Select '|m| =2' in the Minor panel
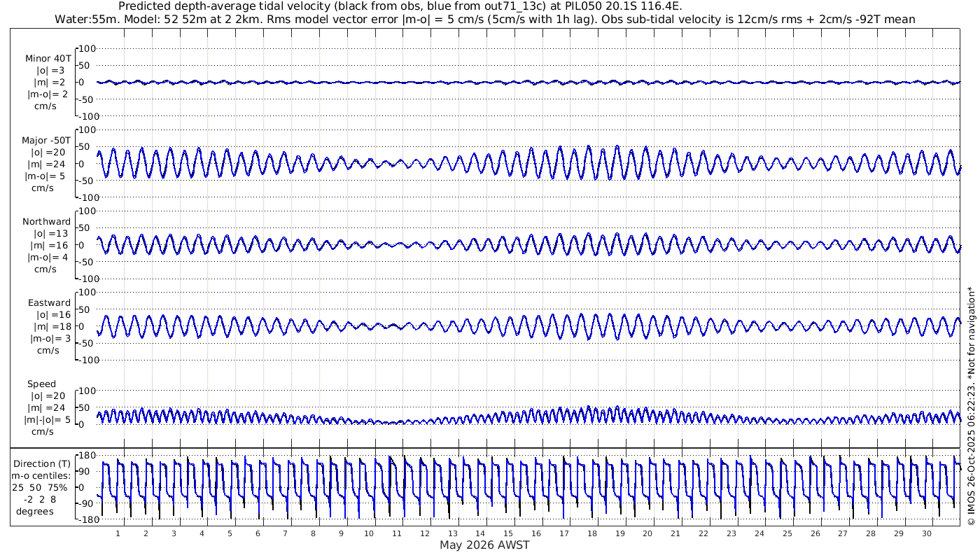 (x=50, y=83)
